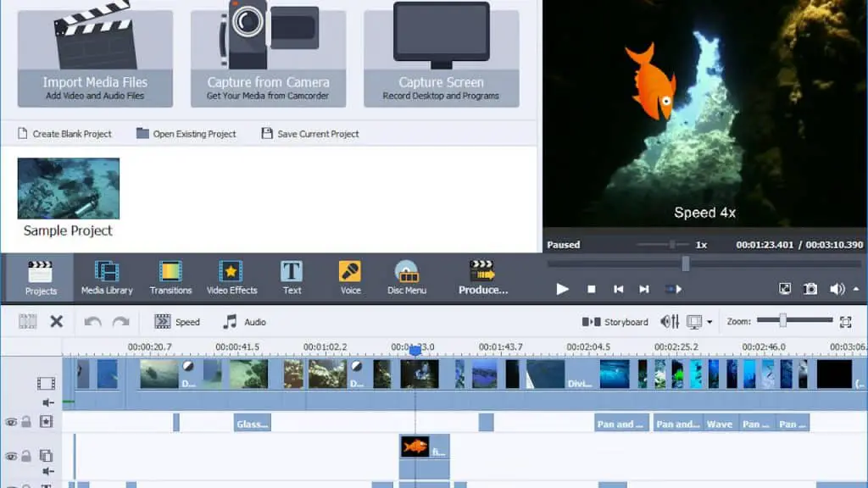The width and height of the screenshot is (868, 488).
Task: Click Create Blank Project
Action: pyautogui.click(x=64, y=134)
